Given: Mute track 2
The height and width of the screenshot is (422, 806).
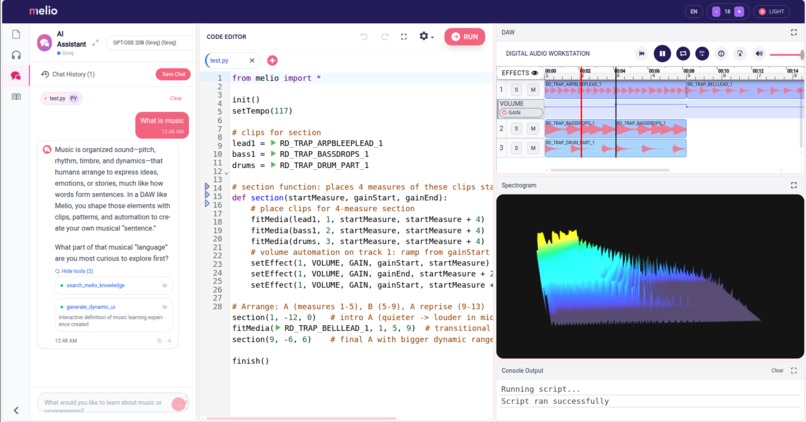Looking at the screenshot, I should 533,129.
